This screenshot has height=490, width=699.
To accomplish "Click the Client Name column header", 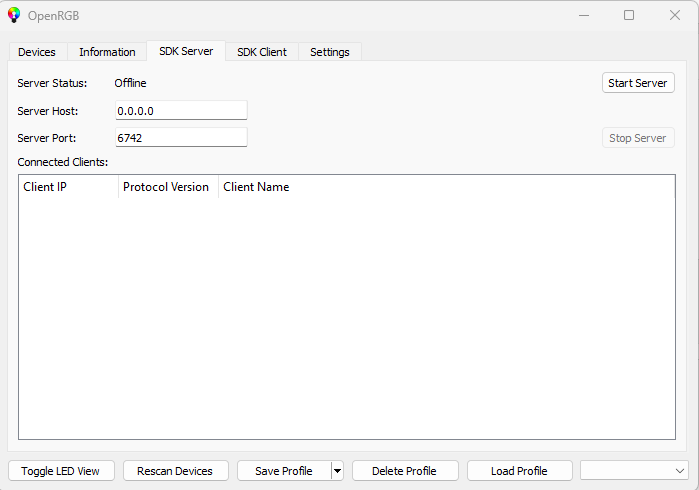I will (447, 187).
